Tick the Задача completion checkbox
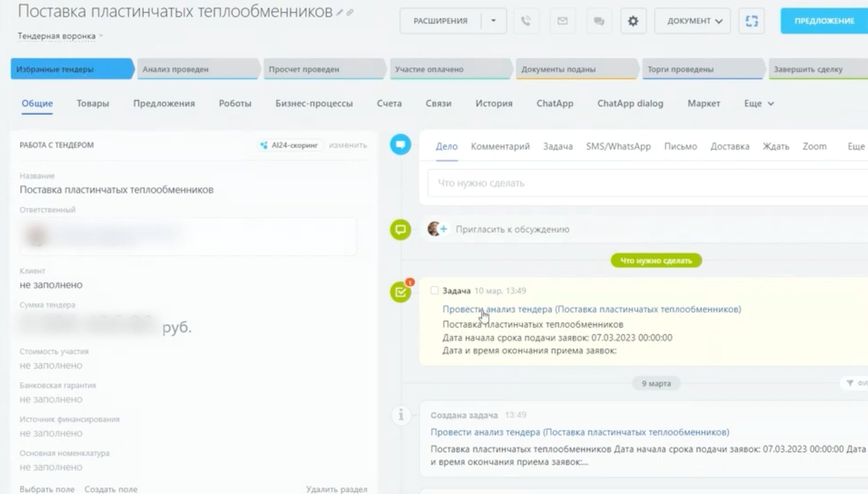The image size is (868, 494). point(434,291)
